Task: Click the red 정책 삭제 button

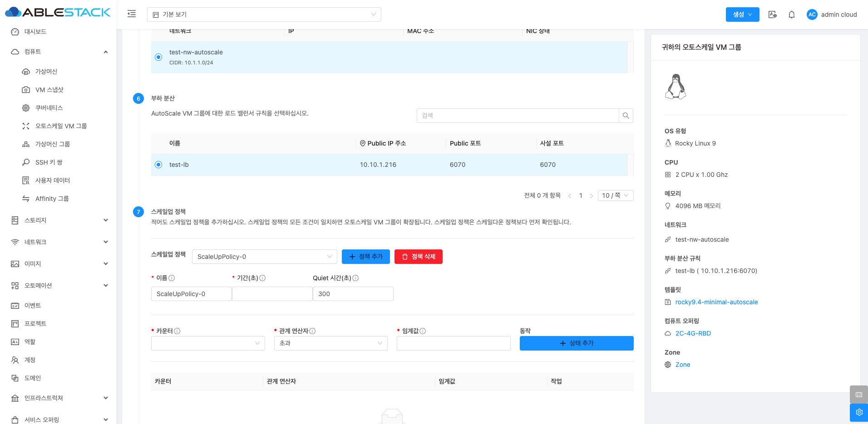Action: tap(418, 257)
